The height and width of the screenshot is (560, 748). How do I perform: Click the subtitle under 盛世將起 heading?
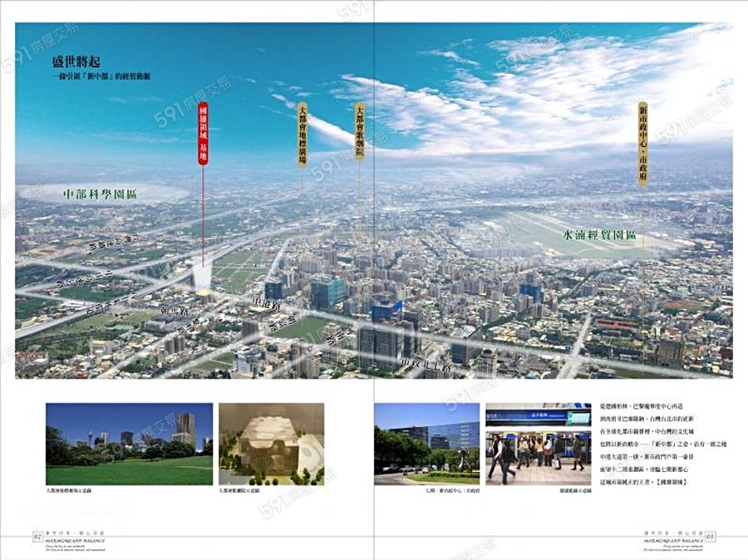(101, 76)
